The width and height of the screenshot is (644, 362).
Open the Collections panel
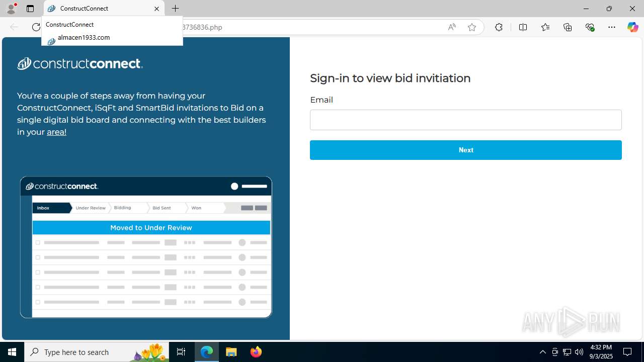point(568,27)
